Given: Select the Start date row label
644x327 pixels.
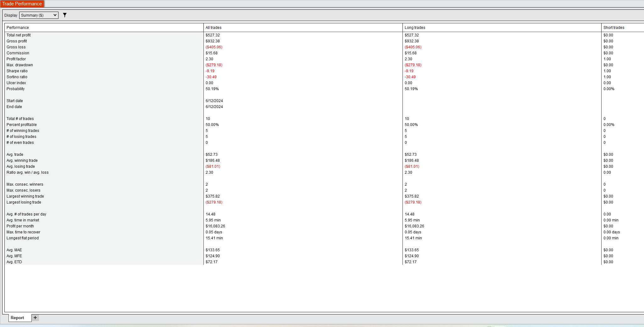Looking at the screenshot, I should click(15, 101).
